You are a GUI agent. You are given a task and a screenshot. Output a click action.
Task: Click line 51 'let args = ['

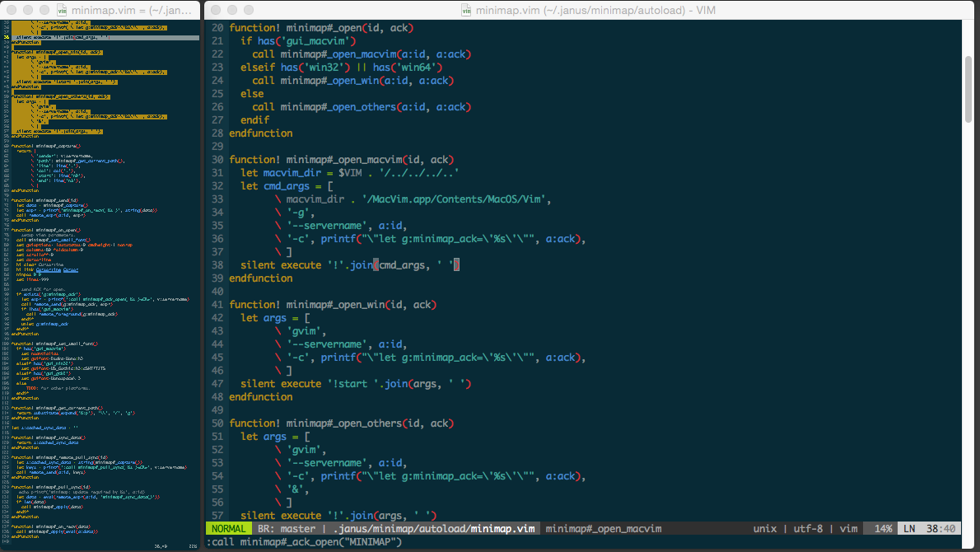[275, 437]
